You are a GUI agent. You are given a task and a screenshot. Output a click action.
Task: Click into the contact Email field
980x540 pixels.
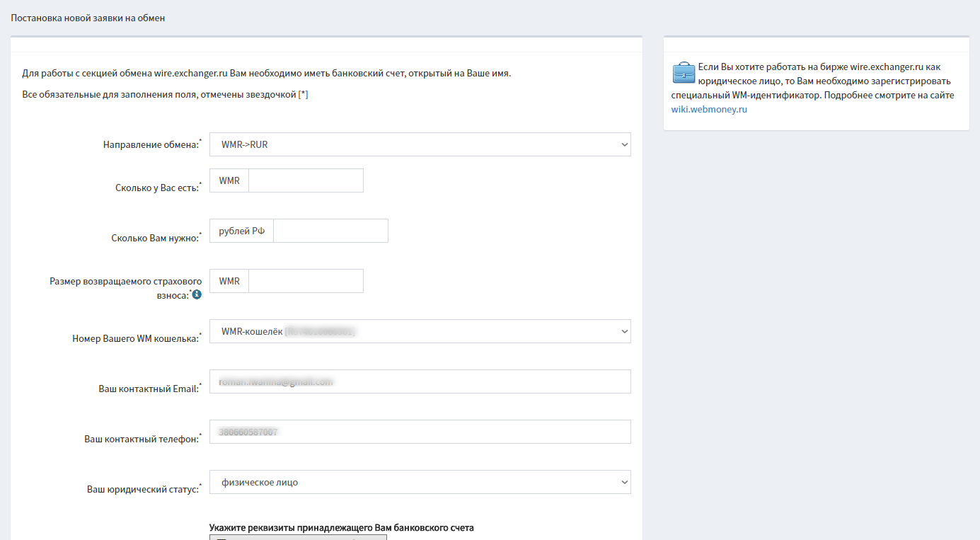point(420,381)
